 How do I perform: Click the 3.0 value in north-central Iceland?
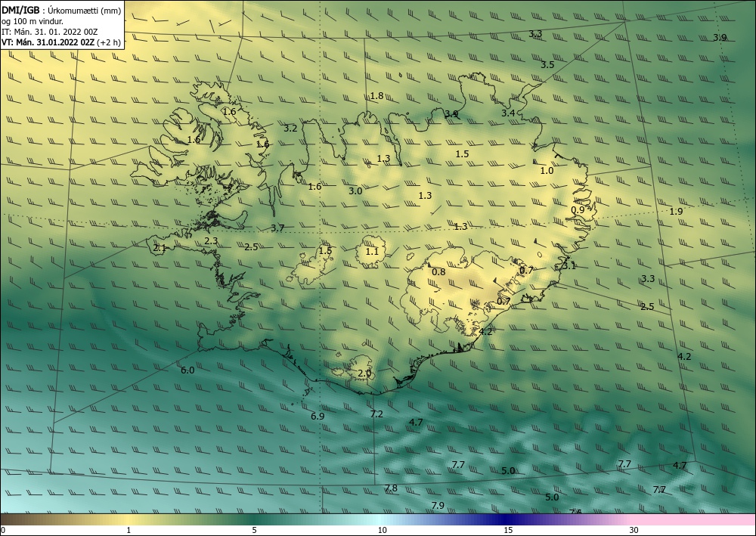[355, 191]
